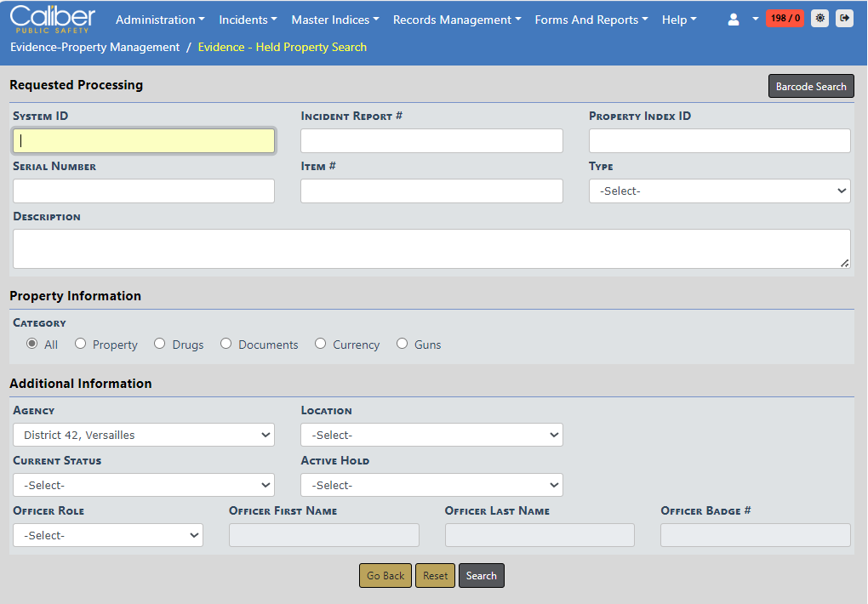Screen dimensions: 868x604
Task: Click the Caliber Public Safety logo
Action: point(53,19)
